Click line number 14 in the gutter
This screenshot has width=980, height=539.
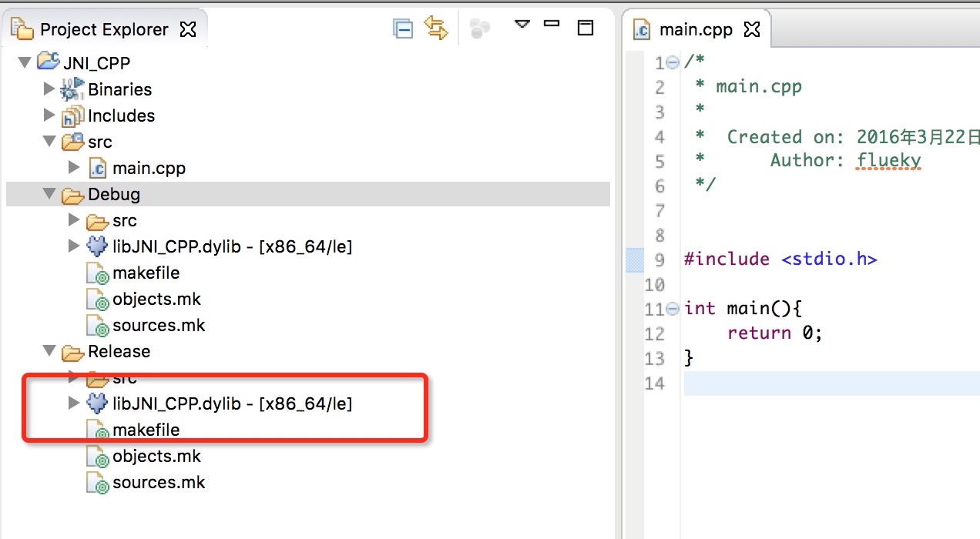pyautogui.click(x=655, y=383)
